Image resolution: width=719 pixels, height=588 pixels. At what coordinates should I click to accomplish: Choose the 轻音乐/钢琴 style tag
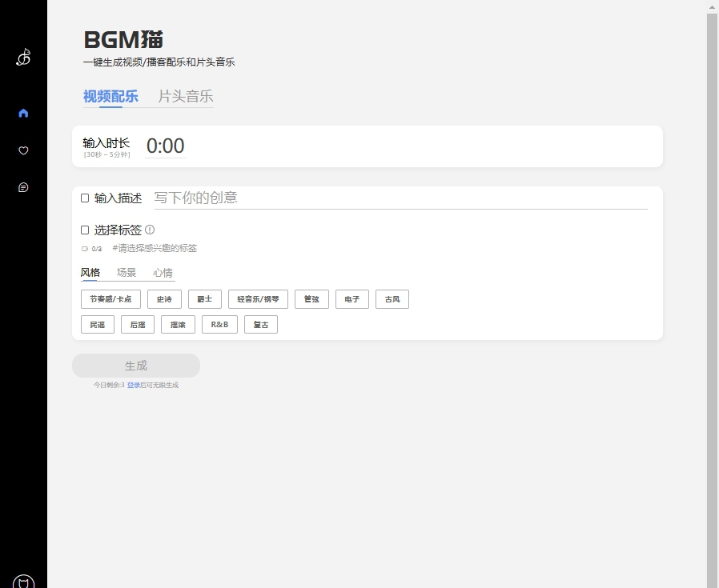pyautogui.click(x=258, y=299)
